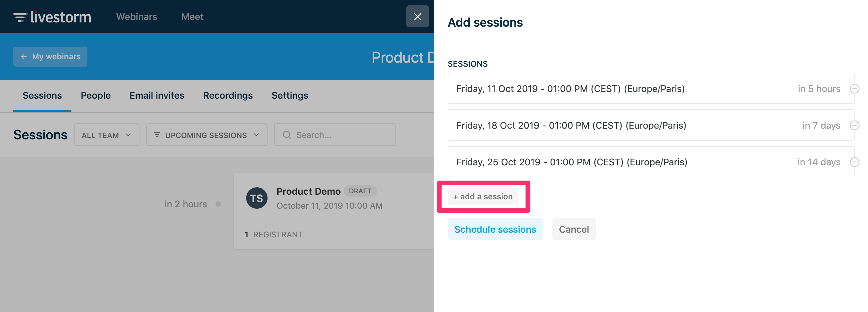
Task: Open the UPCOMING SESSIONS filter dropdown
Action: [206, 135]
